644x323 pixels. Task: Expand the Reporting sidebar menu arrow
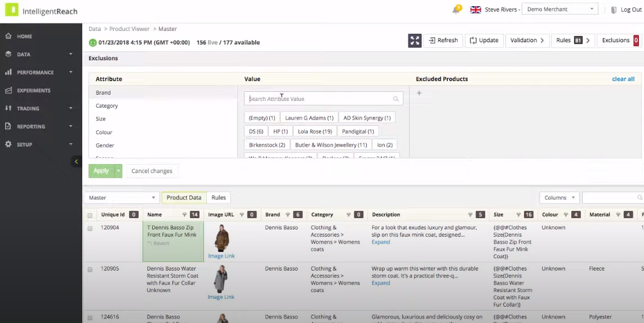click(x=70, y=127)
